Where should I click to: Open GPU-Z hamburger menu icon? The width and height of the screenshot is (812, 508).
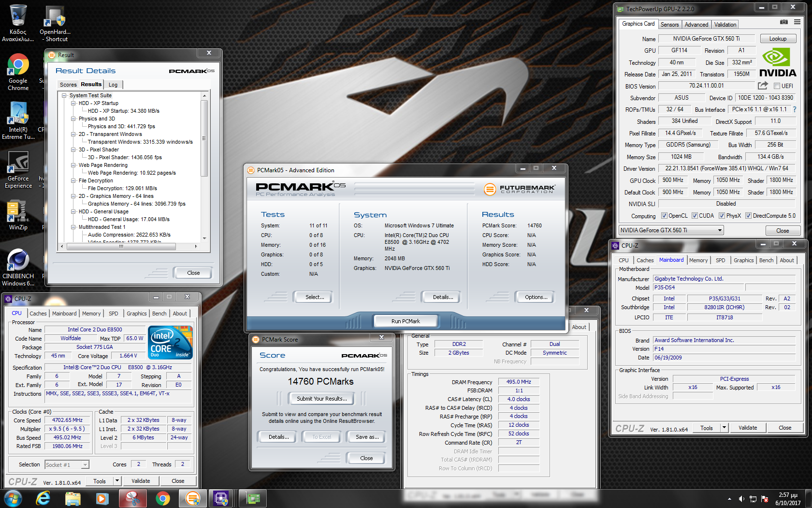click(797, 22)
